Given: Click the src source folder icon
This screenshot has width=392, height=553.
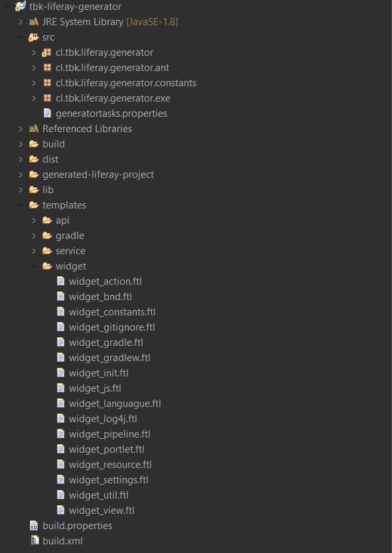Looking at the screenshot, I should [x=34, y=37].
